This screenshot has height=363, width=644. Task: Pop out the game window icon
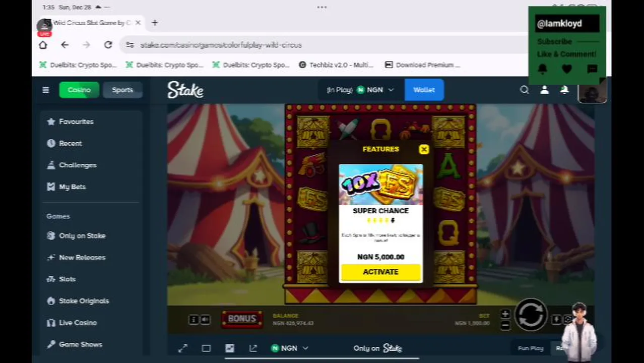tap(253, 348)
